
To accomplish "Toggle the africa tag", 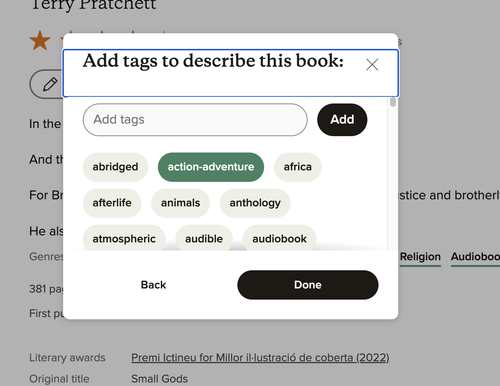I will 298,167.
